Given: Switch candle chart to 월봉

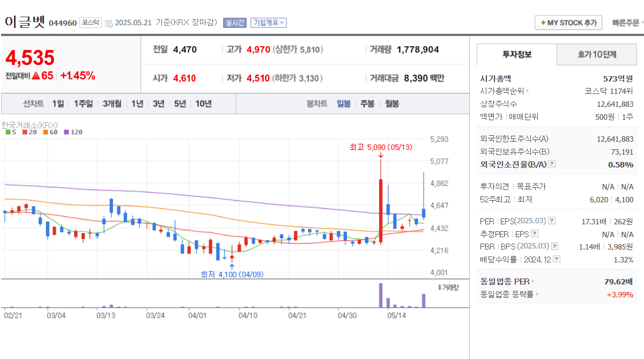Looking at the screenshot, I should click(x=391, y=104).
